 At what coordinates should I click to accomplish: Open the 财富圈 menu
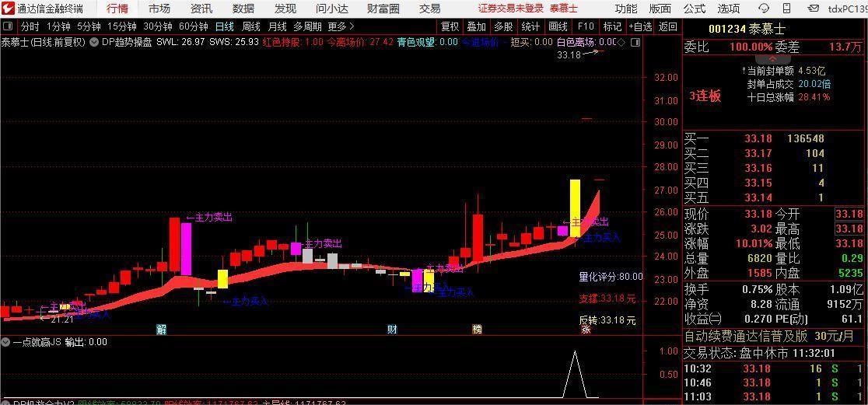tap(383, 9)
